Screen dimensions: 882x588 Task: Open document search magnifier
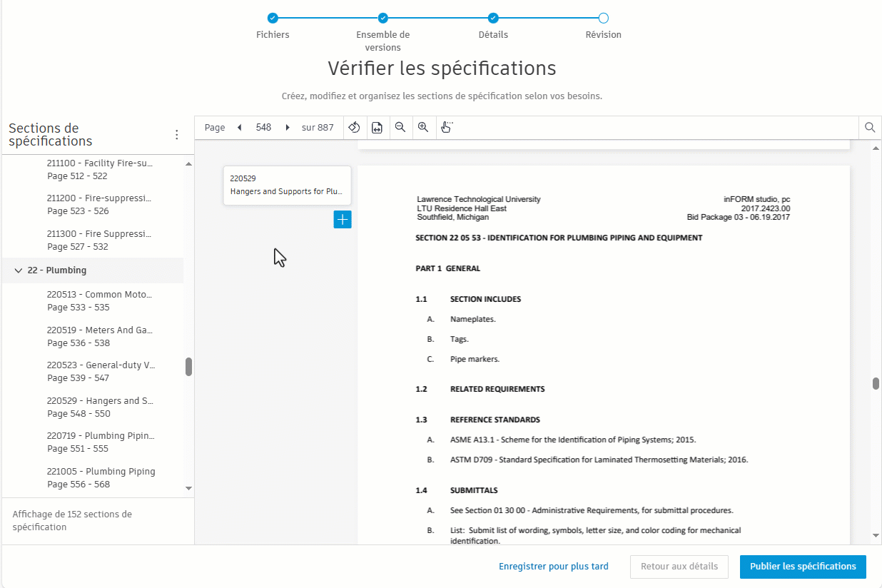click(x=870, y=128)
